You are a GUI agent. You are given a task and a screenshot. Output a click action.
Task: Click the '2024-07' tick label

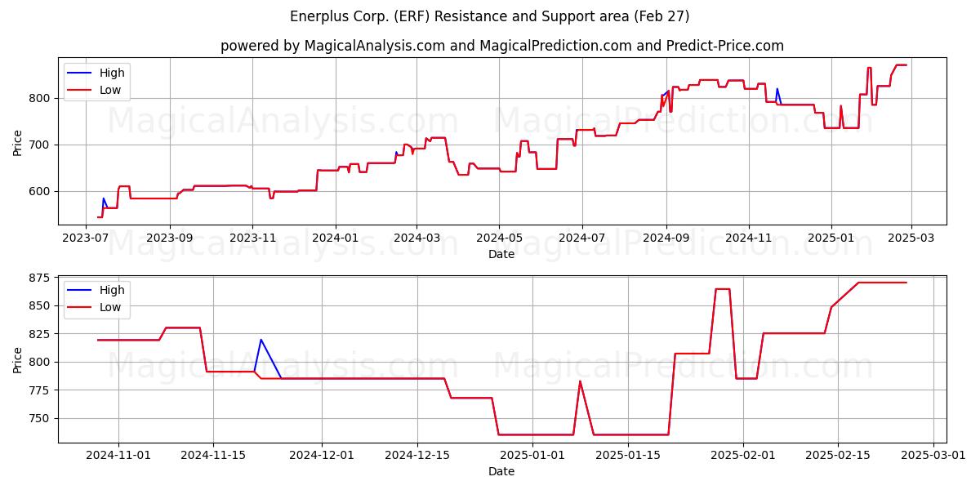(x=581, y=238)
